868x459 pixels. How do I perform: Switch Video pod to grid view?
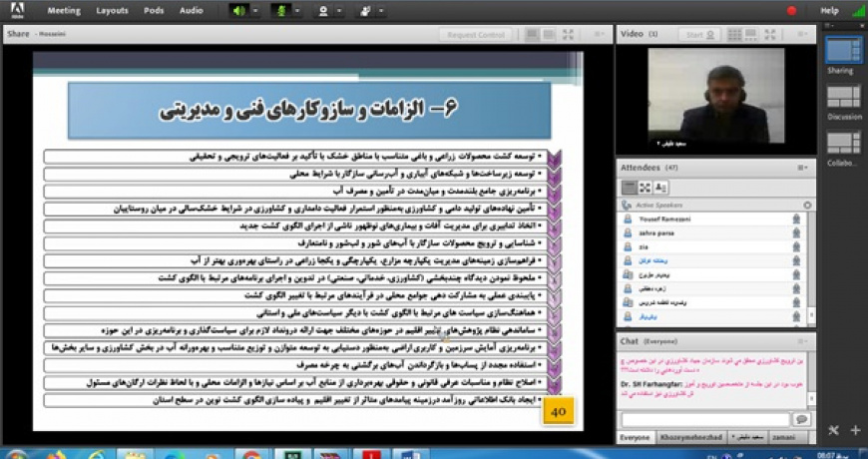tap(734, 34)
